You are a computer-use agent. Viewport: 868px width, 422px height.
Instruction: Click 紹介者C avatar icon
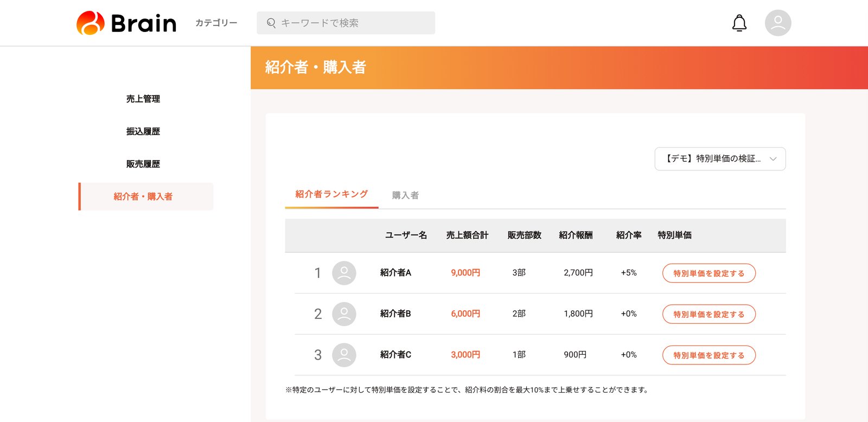click(x=344, y=355)
